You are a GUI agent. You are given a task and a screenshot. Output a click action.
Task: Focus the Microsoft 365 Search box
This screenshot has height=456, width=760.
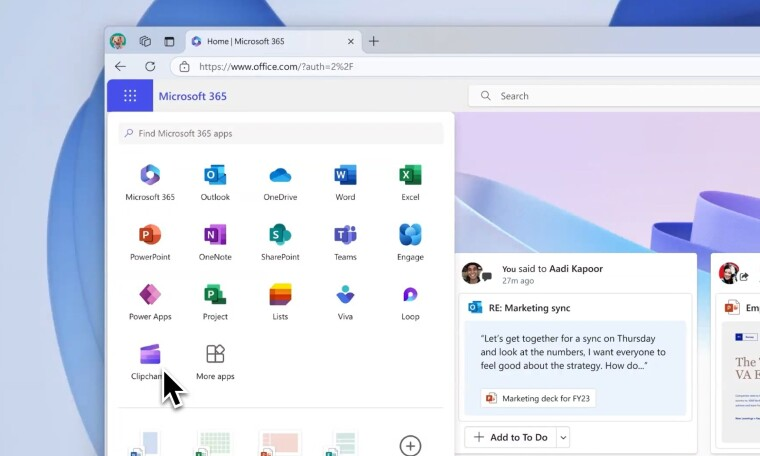pos(614,96)
